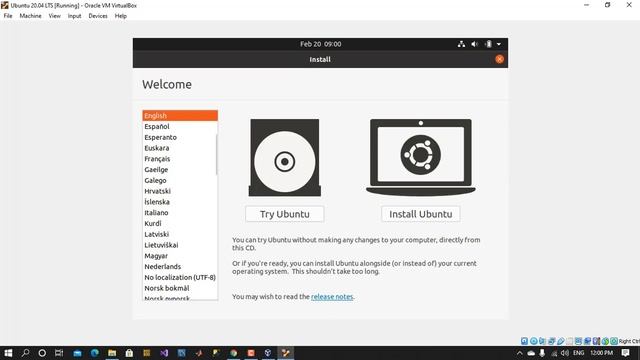The image size is (640, 360).
Task: Select Italiano in the language list
Action: point(180,213)
